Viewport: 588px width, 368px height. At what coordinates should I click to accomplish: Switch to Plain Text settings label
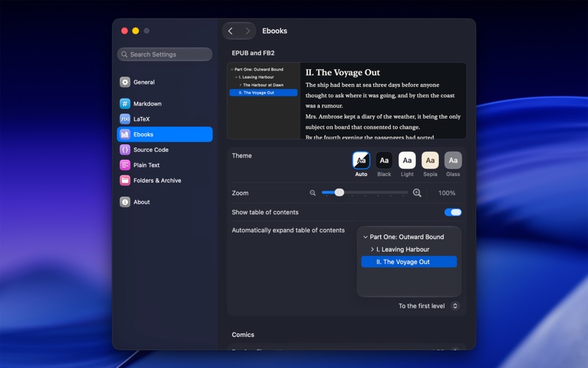pos(146,165)
